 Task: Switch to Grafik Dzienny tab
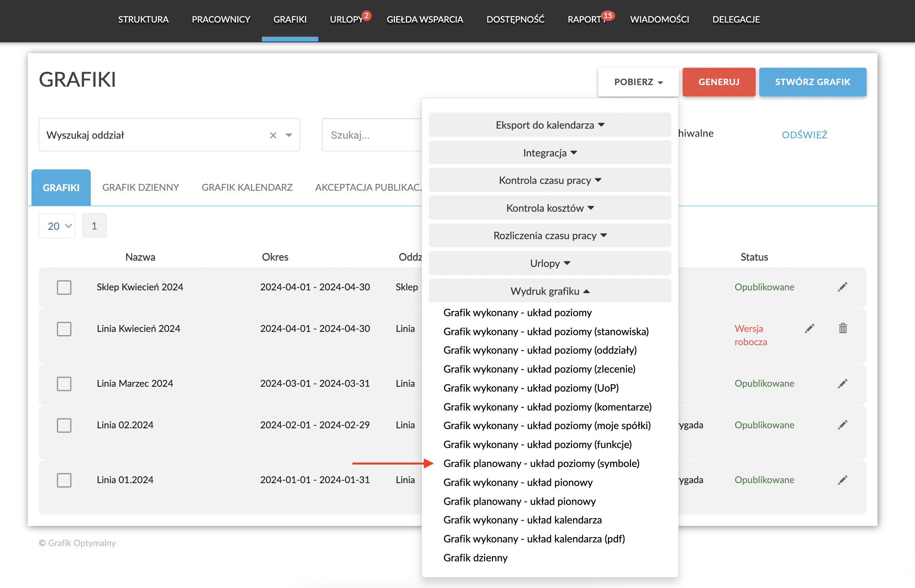click(x=140, y=188)
